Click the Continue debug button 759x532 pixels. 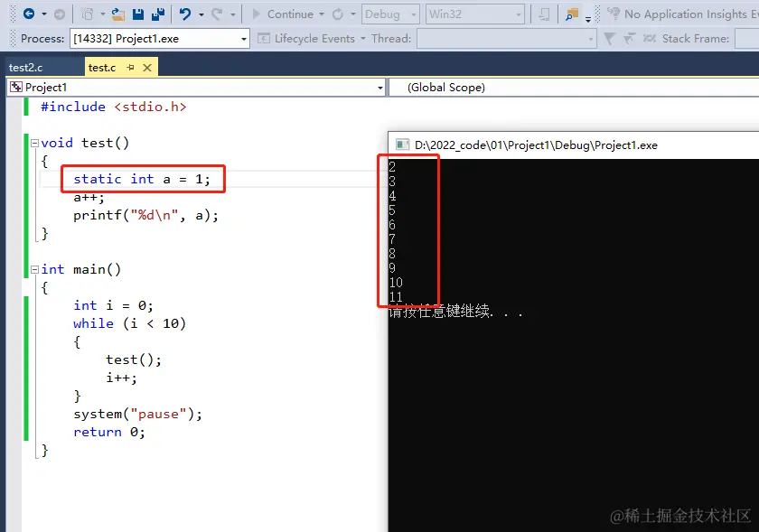[283, 14]
